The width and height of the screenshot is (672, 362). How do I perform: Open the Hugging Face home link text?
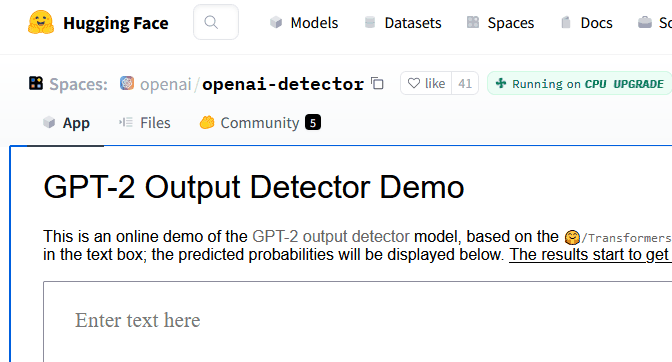pos(116,23)
